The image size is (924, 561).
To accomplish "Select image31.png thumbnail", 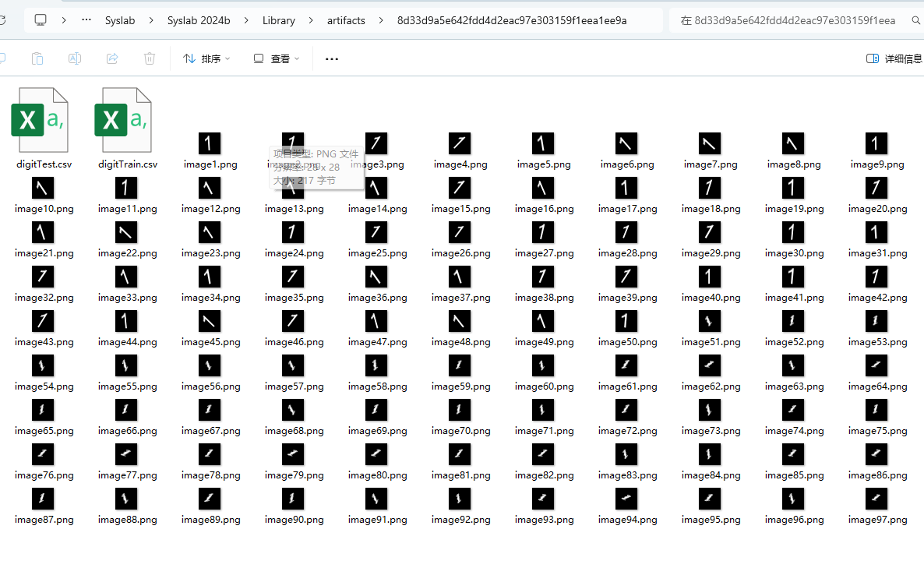I will pyautogui.click(x=876, y=232).
